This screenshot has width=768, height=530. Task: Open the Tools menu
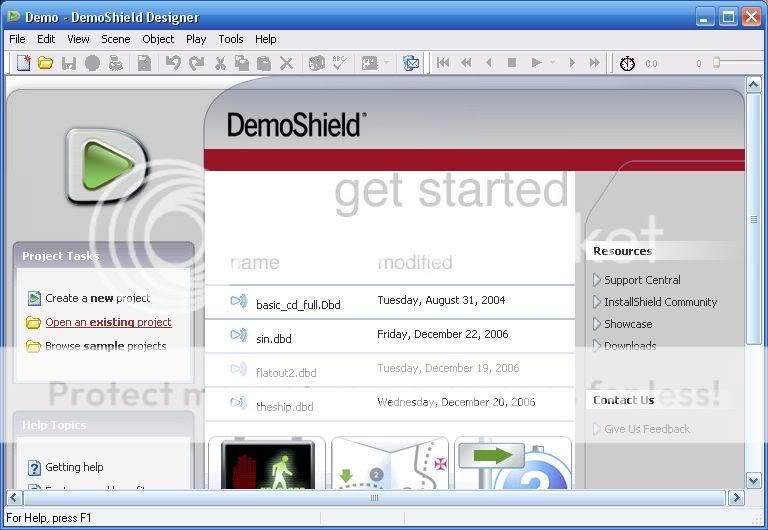[231, 39]
